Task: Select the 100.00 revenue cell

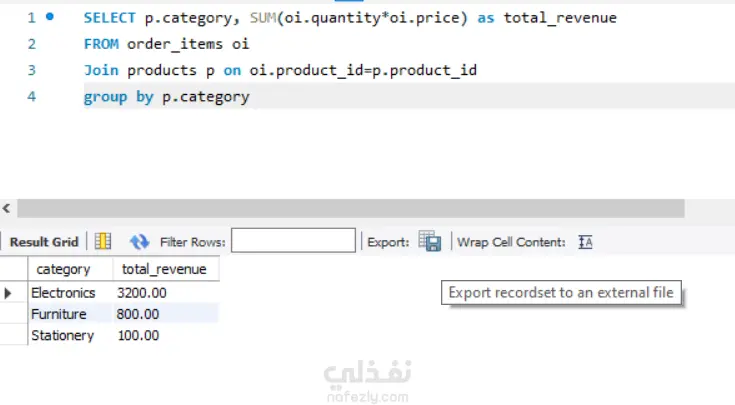Action: [x=138, y=335]
